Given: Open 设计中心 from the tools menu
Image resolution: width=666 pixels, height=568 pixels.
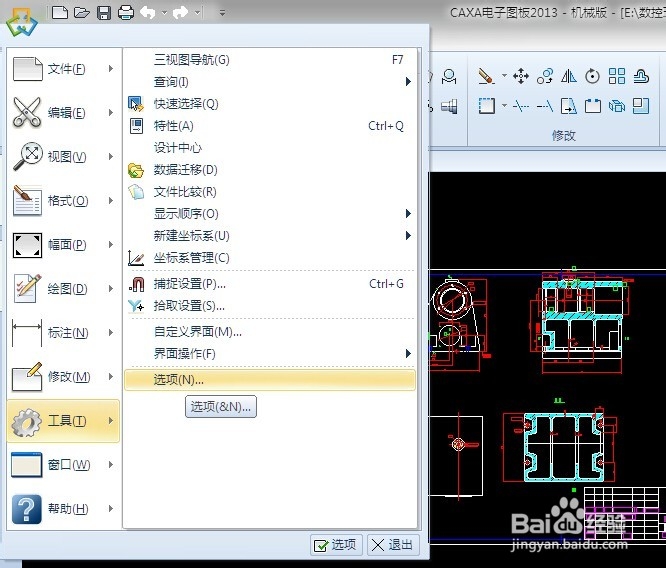Looking at the screenshot, I should (270, 148).
